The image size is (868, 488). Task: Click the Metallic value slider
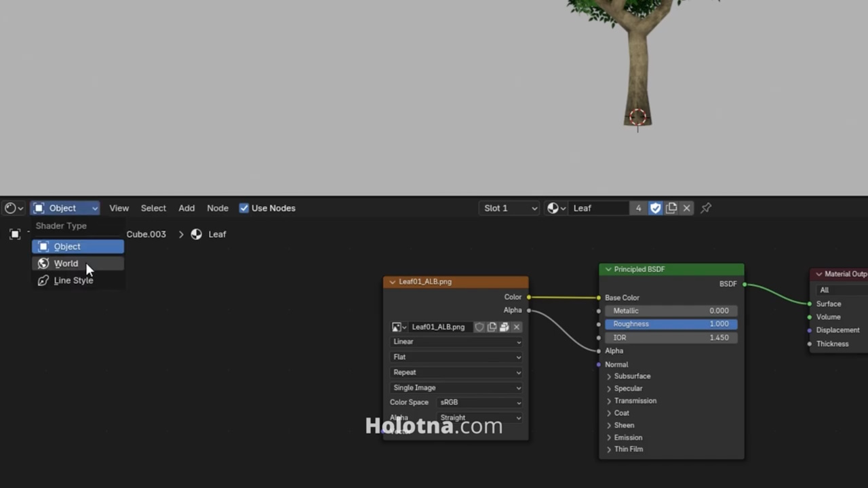[671, 311]
